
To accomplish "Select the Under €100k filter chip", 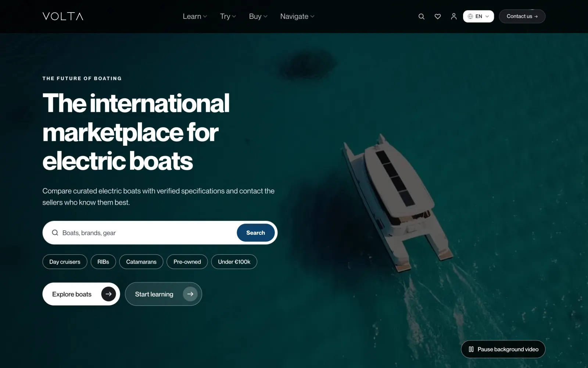I will [x=234, y=262].
